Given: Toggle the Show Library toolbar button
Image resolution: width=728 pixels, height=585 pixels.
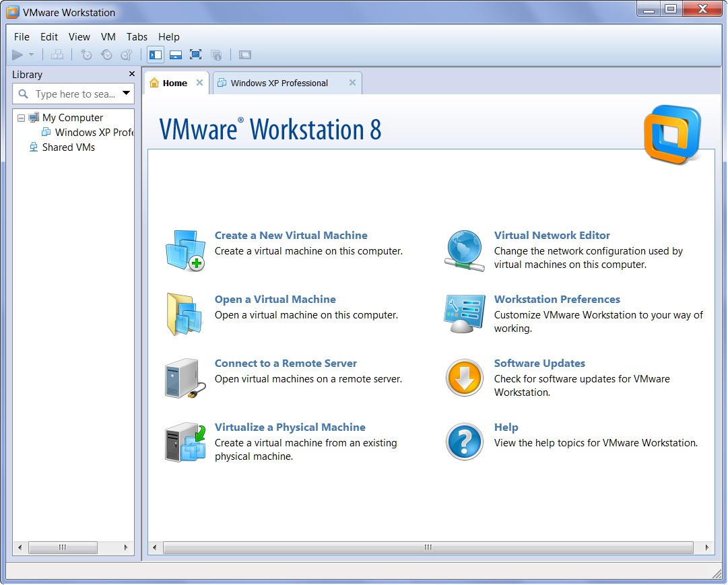Looking at the screenshot, I should point(156,55).
